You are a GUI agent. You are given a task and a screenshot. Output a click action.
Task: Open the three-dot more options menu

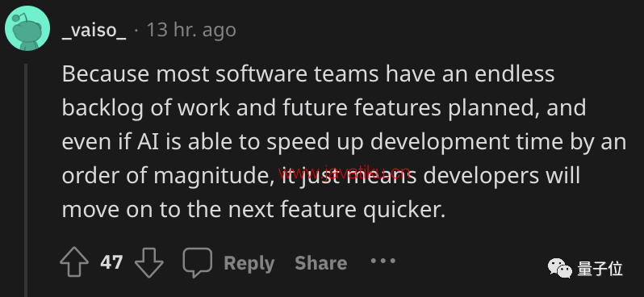(383, 261)
